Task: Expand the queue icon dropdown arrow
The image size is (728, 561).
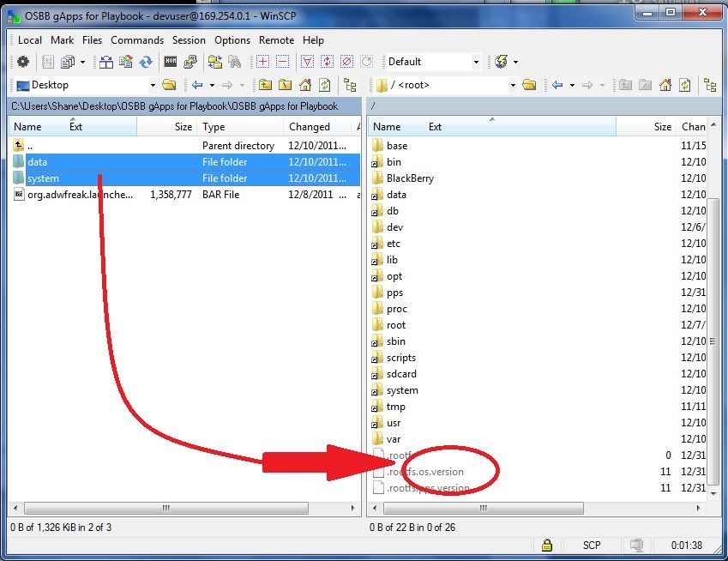Action: [x=82, y=61]
